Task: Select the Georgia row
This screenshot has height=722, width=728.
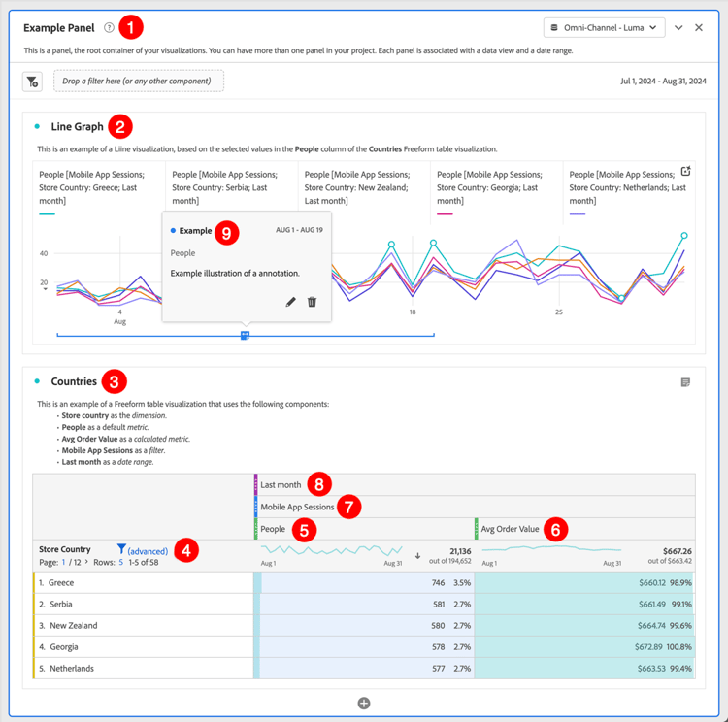Action: pyautogui.click(x=144, y=646)
